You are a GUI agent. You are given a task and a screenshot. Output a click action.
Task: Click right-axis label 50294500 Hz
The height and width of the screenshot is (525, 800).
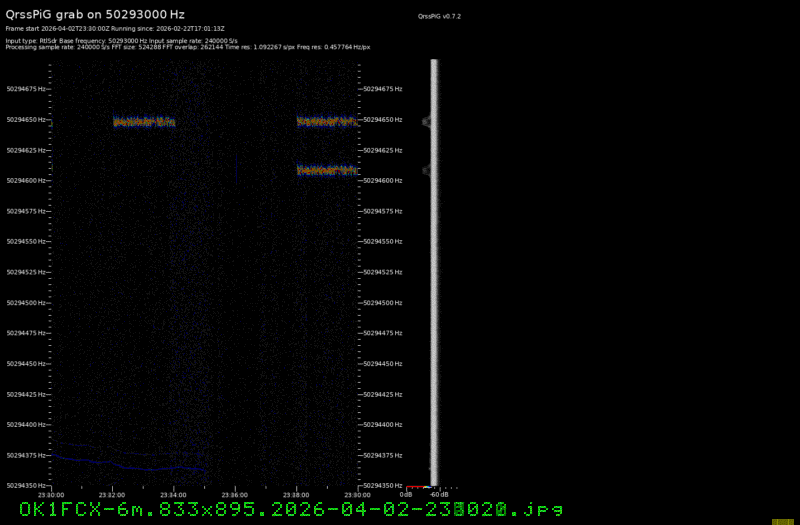(x=383, y=303)
